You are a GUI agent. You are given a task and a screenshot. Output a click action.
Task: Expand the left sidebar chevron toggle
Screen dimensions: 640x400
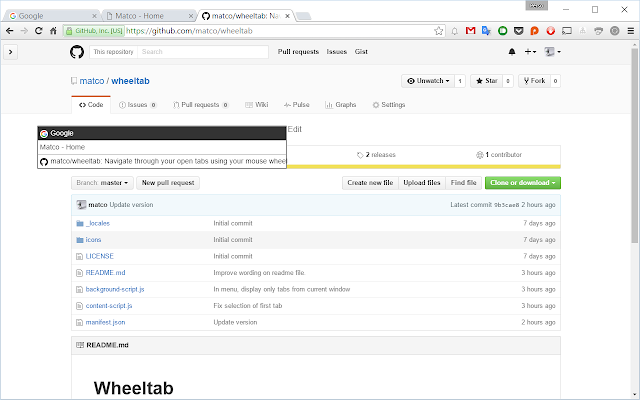point(11,52)
